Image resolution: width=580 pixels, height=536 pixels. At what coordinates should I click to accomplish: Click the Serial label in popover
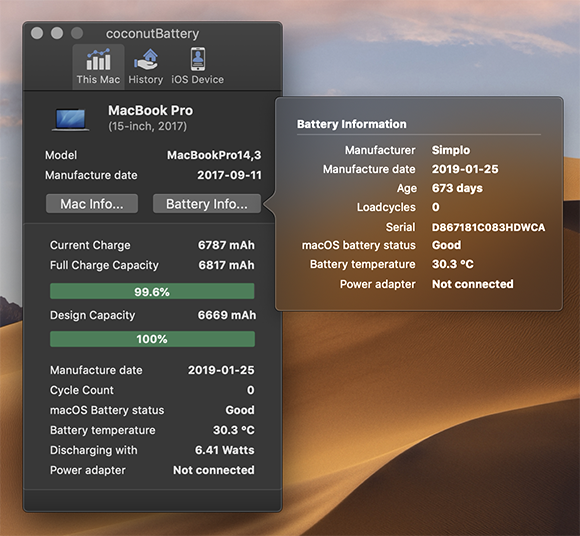tap(401, 227)
